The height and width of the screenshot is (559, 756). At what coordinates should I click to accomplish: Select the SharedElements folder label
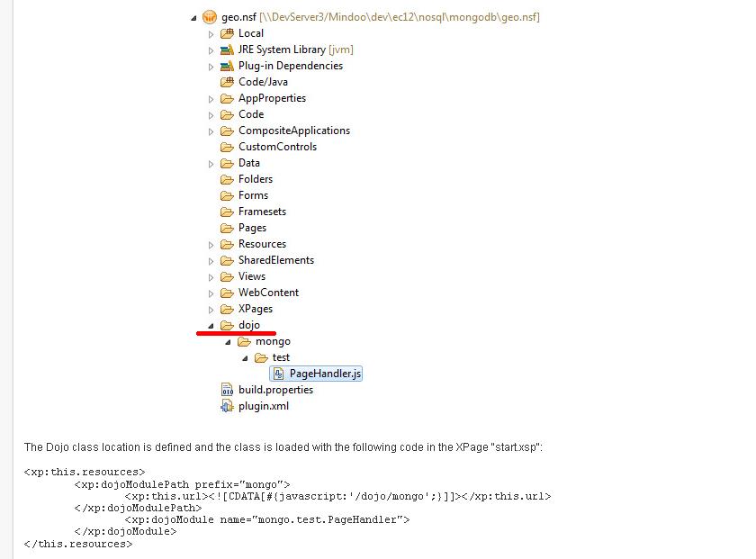click(275, 260)
